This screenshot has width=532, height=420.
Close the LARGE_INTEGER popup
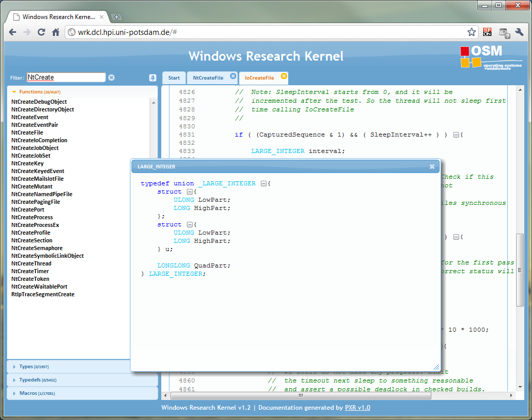[x=432, y=166]
